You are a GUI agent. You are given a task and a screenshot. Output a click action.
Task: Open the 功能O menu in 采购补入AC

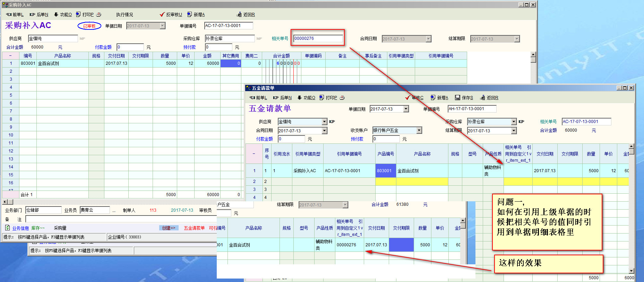[63, 15]
